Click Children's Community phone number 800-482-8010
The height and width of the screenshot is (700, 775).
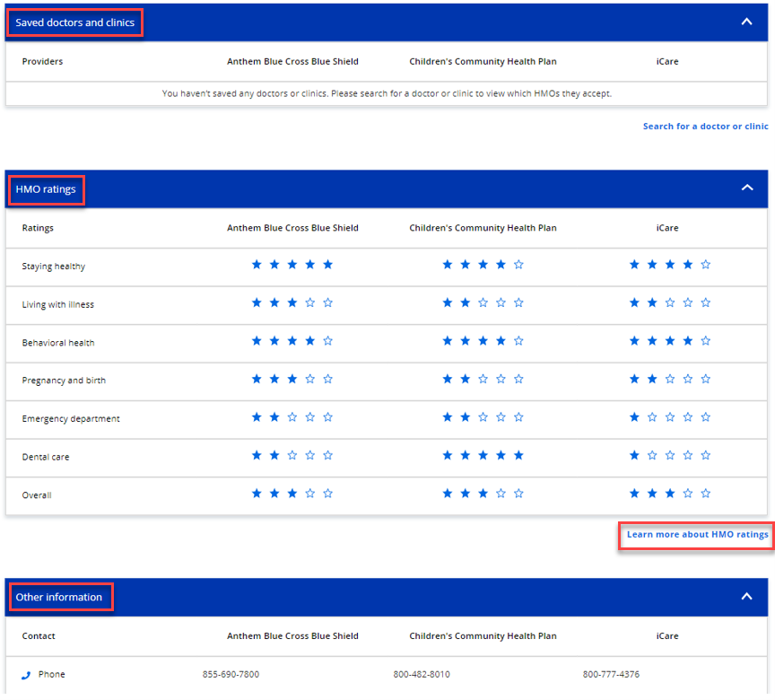point(422,675)
